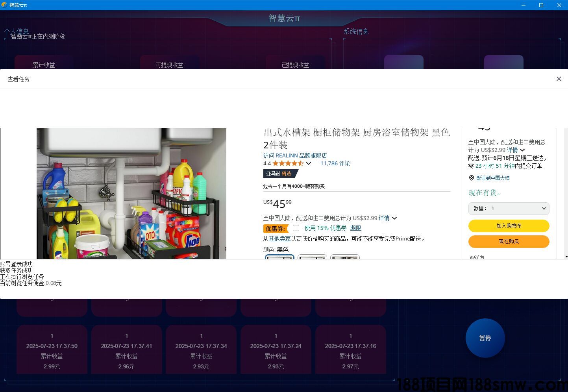Viewport: 568px width, 392px height.
Task: Open 访问 REALINN 品牌旗舰店 link
Action: click(295, 155)
